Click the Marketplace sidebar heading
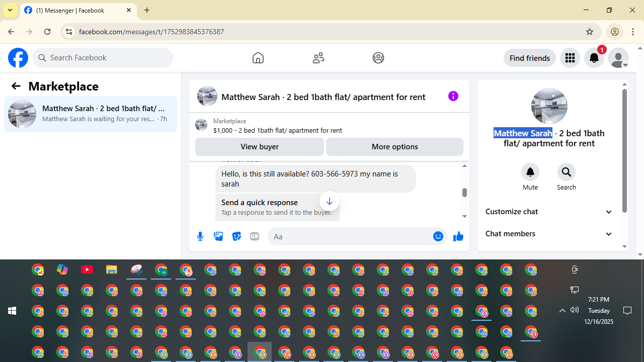 click(x=63, y=86)
